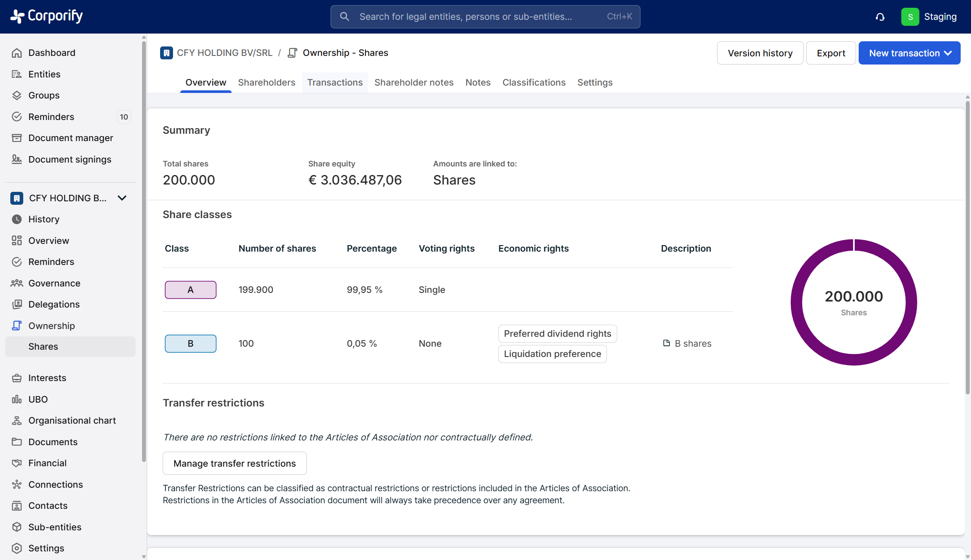Collapse the Ownership sidebar section
The width and height of the screenshot is (971, 560).
(x=52, y=326)
